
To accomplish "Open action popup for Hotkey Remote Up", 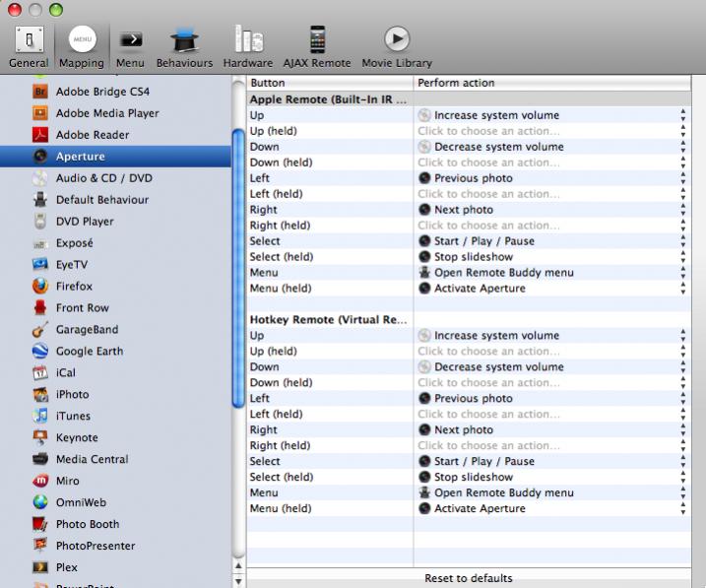I will [683, 336].
